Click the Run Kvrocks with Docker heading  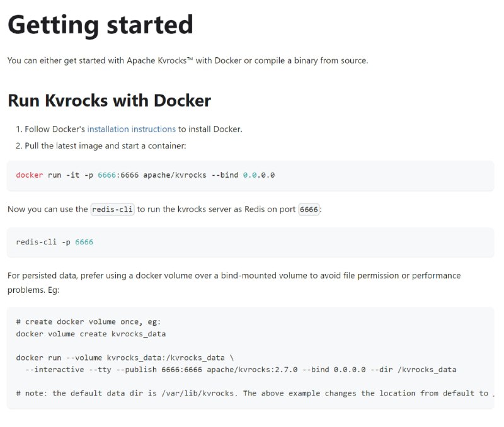pyautogui.click(x=109, y=101)
